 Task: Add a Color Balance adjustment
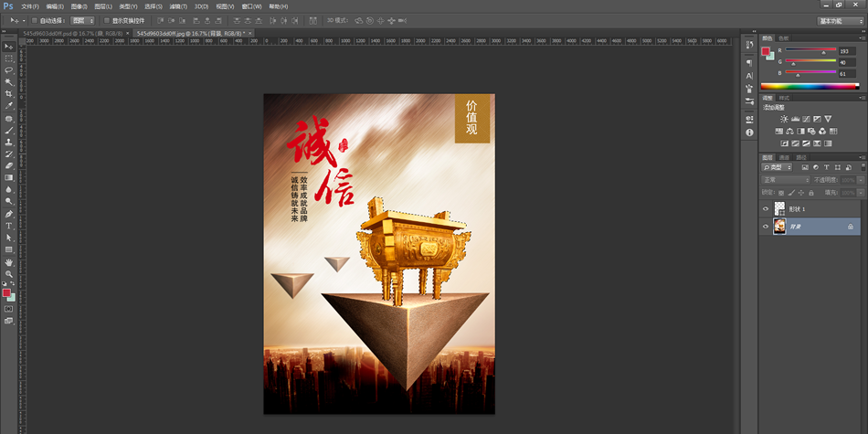click(x=790, y=132)
